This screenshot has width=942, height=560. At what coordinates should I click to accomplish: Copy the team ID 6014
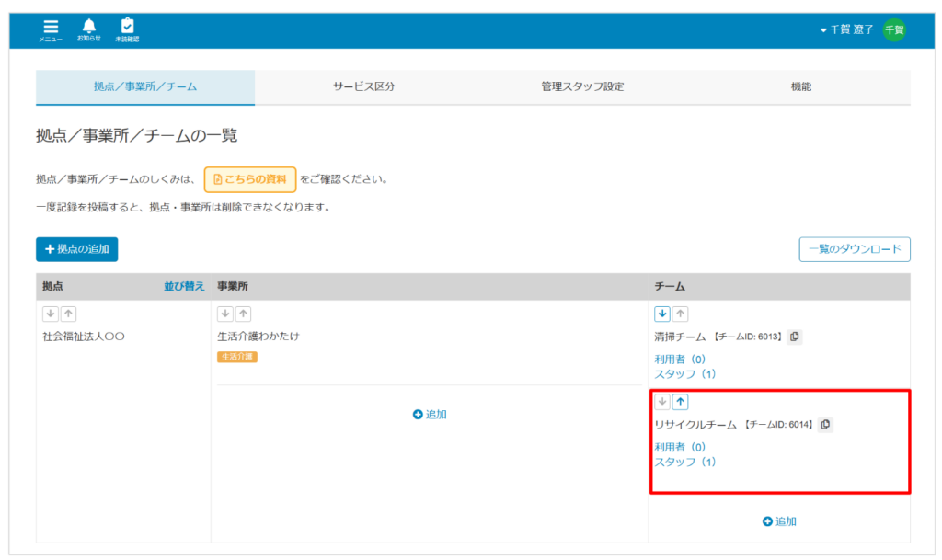[x=825, y=424]
